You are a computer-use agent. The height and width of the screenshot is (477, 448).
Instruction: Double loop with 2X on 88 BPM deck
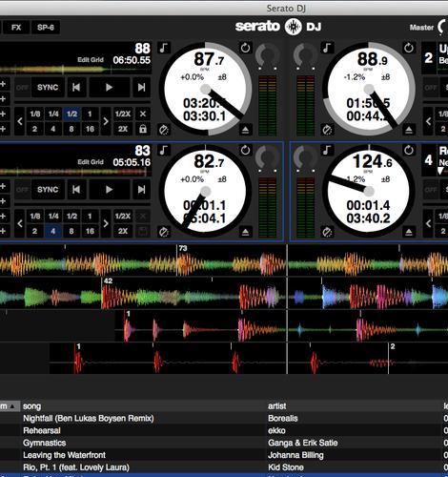[x=123, y=129]
